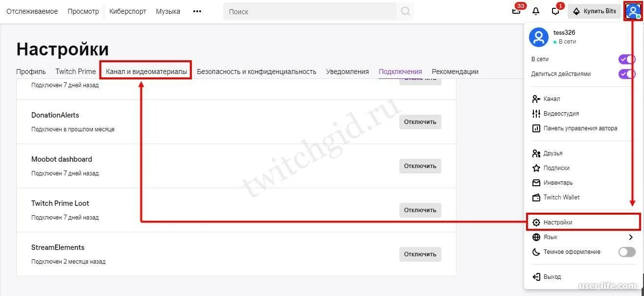
Task: Open Просмотр in top navigation
Action: (x=83, y=11)
